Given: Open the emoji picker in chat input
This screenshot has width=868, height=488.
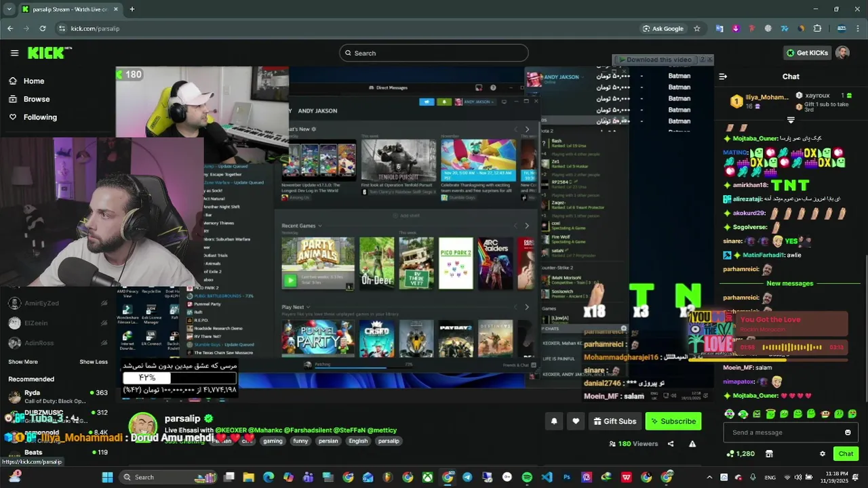Looking at the screenshot, I should [848, 432].
